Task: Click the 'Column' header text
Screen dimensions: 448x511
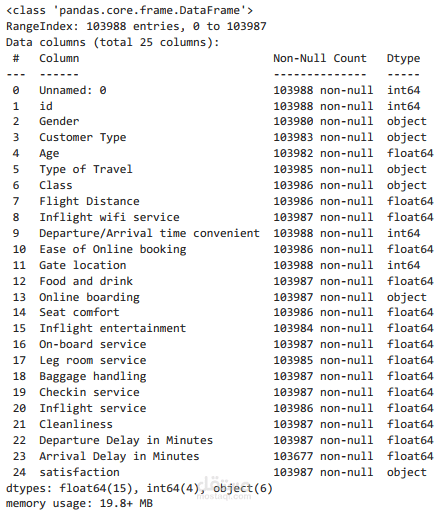Action: pyautogui.click(x=59, y=58)
